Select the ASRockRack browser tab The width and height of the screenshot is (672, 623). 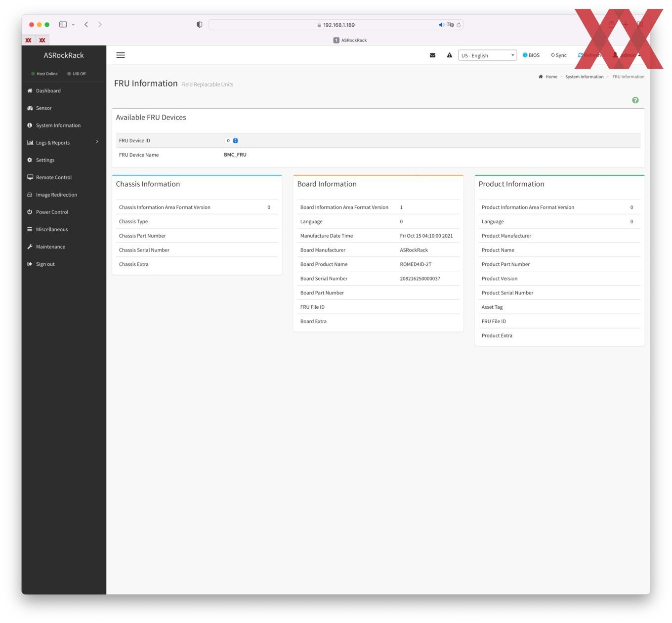(350, 40)
